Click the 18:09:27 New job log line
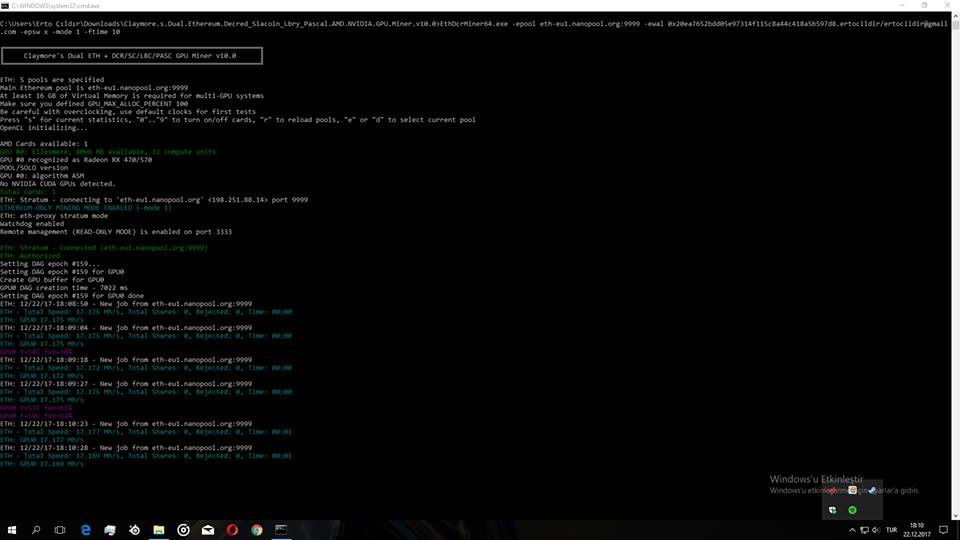 (126, 384)
